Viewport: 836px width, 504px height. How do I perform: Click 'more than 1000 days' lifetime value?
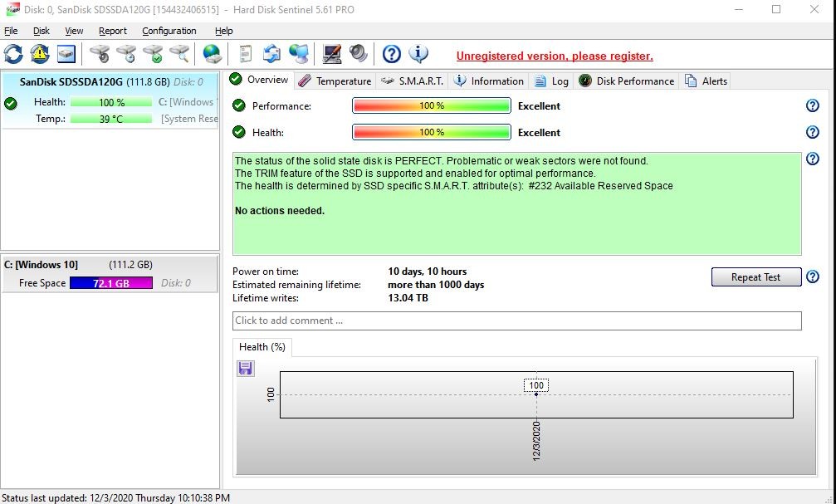tap(436, 285)
